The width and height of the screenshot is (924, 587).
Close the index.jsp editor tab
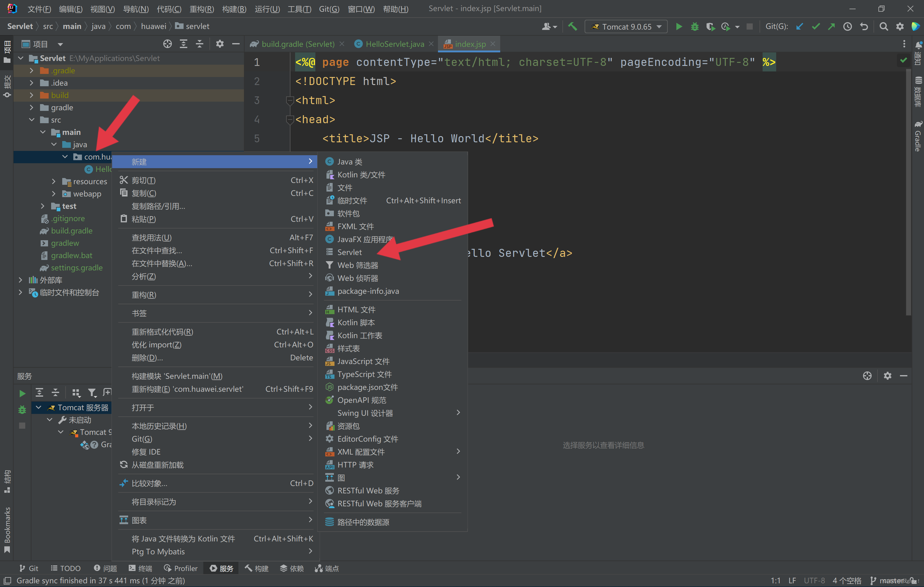[493, 44]
